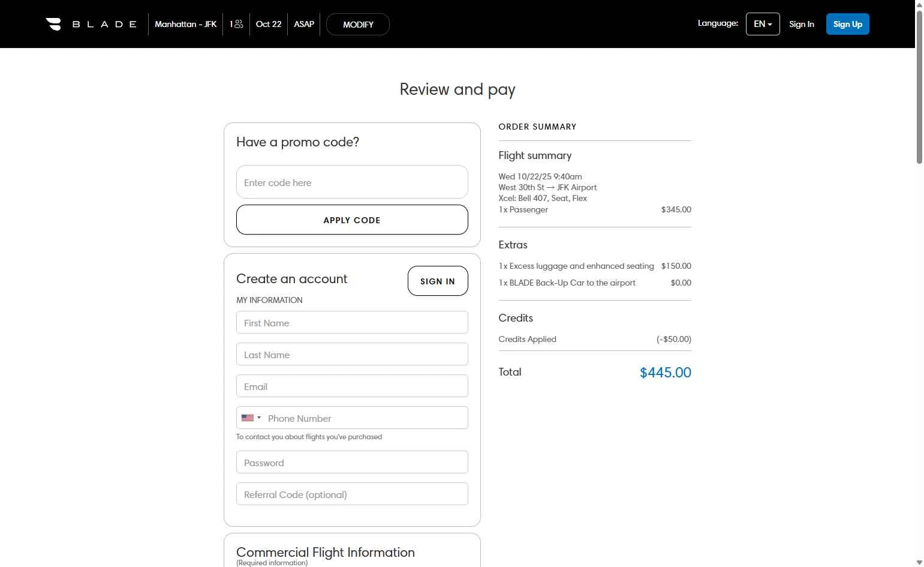Click 'Wed 10/22/25 9:40am' flight time
Screen dimensions: 924x567
540,176
